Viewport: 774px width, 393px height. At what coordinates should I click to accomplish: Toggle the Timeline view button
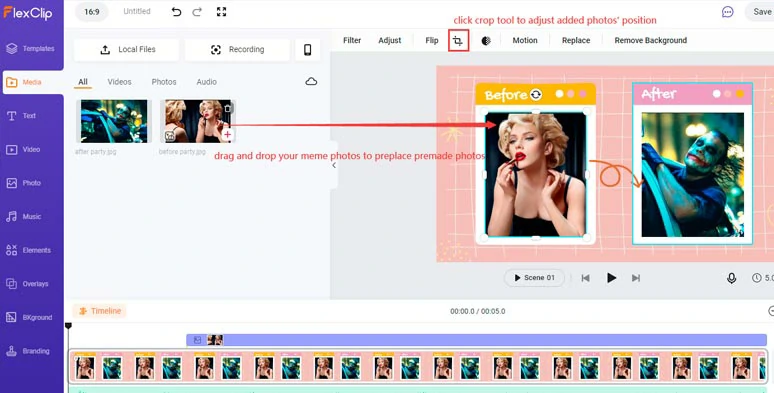coord(100,311)
